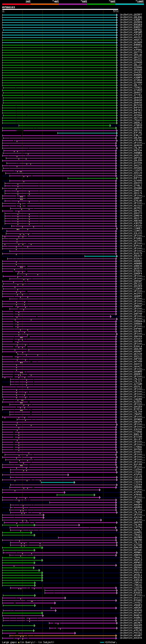Screen dimensions: 146x644
Task: Select label UniRef100_A7PZP3
Action: pyautogui.click(x=131, y=35)
